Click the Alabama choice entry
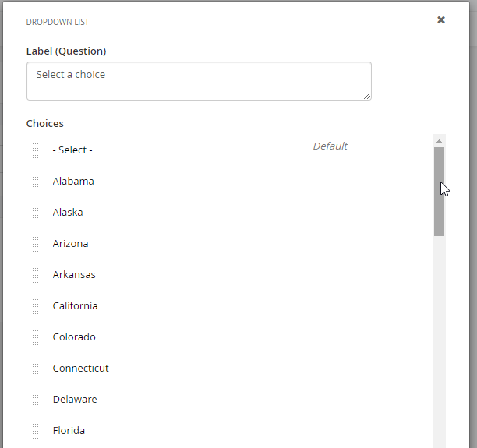 (73, 182)
